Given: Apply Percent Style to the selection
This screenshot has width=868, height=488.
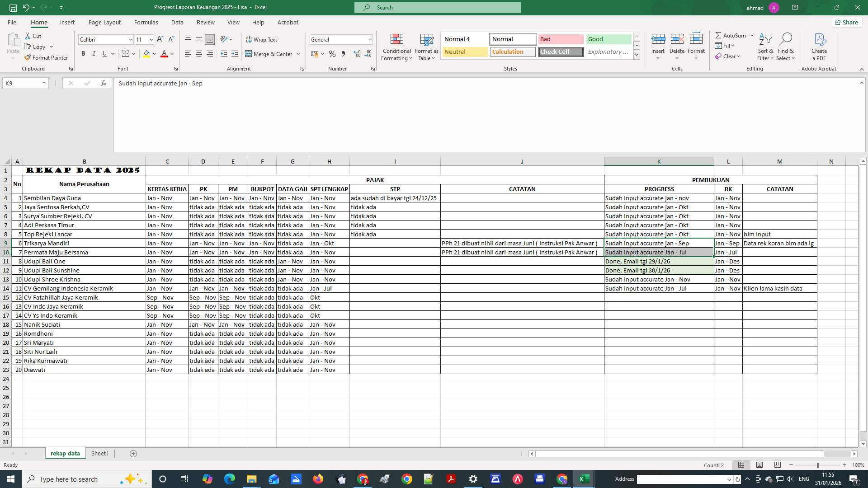Looking at the screenshot, I should coord(332,54).
